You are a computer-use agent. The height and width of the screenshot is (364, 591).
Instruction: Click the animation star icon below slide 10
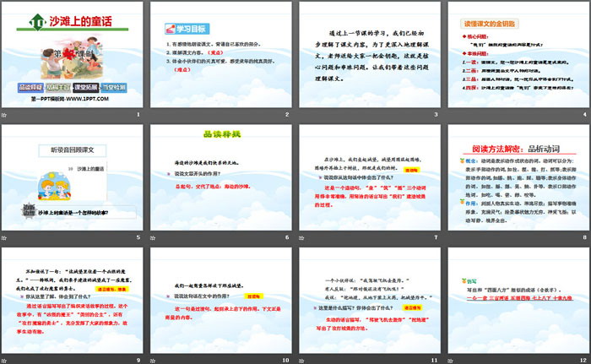(x=154, y=361)
